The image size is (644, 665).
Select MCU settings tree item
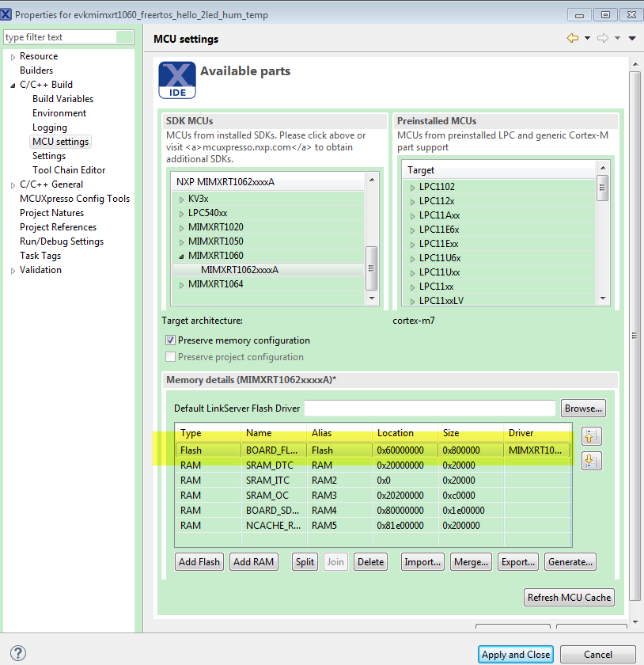[x=61, y=142]
